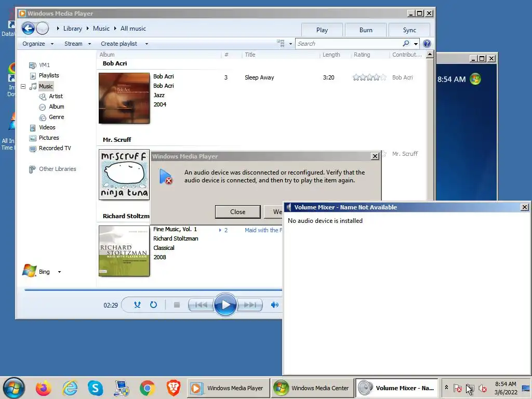Collapse the Music tree node
Screen dimensions: 532x399
tap(23, 86)
